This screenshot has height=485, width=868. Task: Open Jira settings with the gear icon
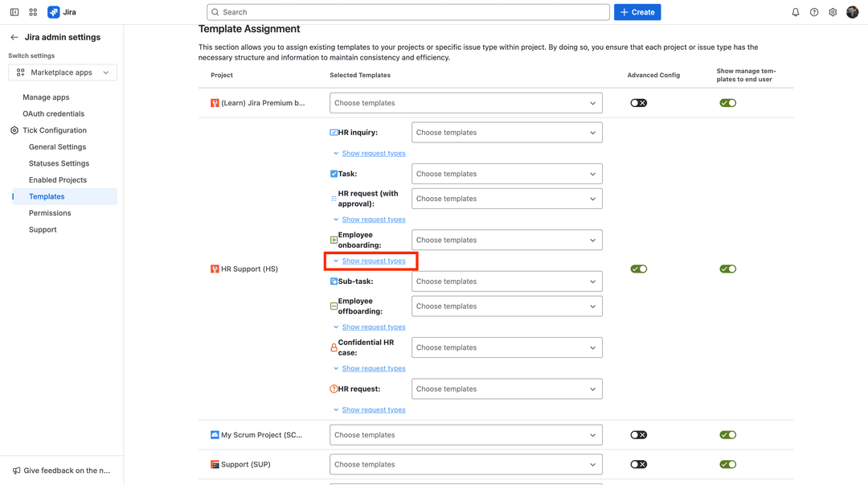(x=833, y=11)
